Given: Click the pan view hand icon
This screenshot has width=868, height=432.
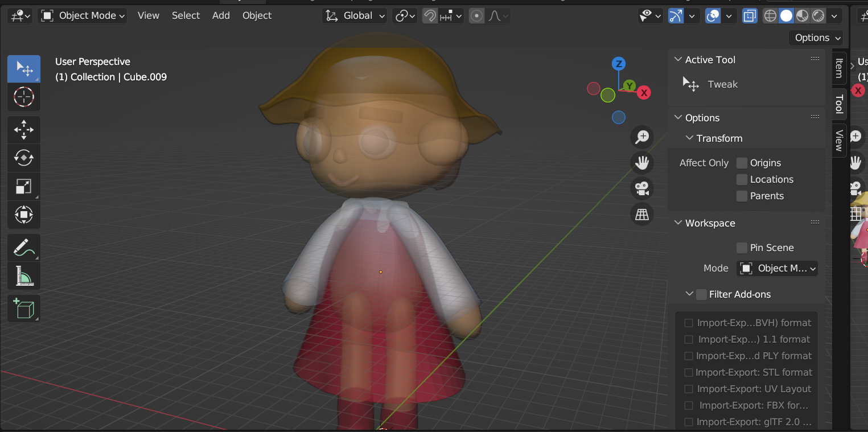Looking at the screenshot, I should point(642,163).
